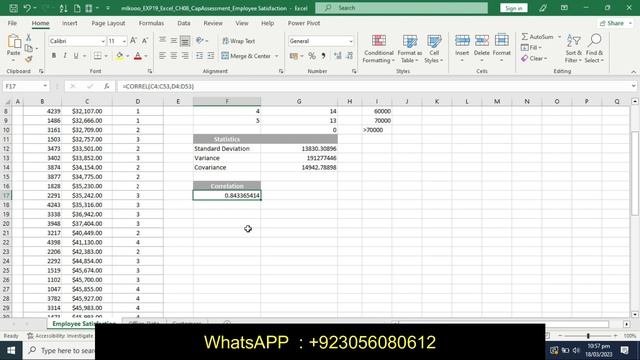
Task: Click the Clear button
Action: (534, 58)
